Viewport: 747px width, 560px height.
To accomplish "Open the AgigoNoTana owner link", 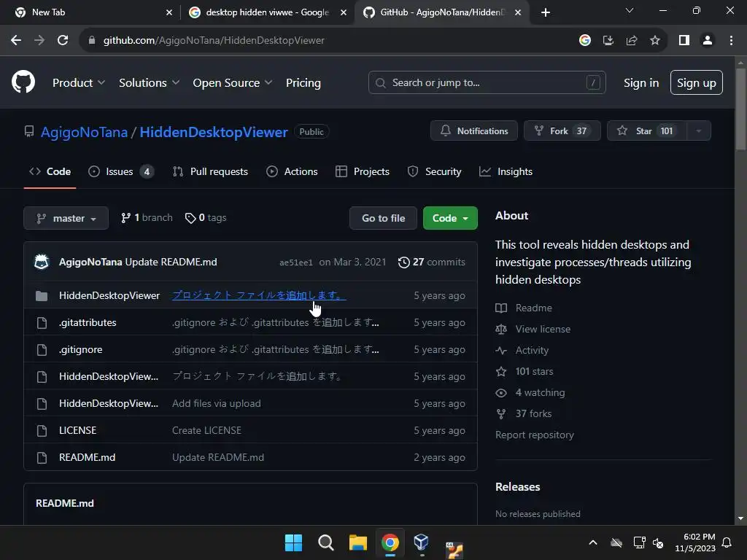I will click(85, 132).
